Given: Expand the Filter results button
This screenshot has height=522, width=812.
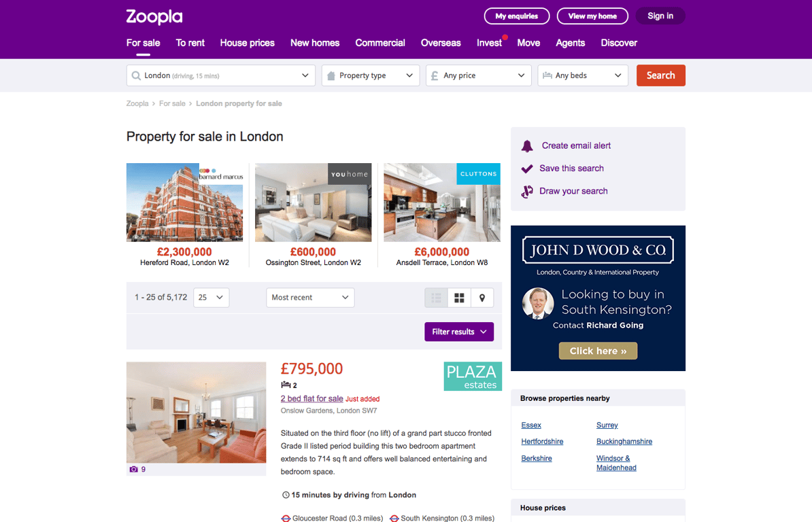Looking at the screenshot, I should pyautogui.click(x=459, y=332).
